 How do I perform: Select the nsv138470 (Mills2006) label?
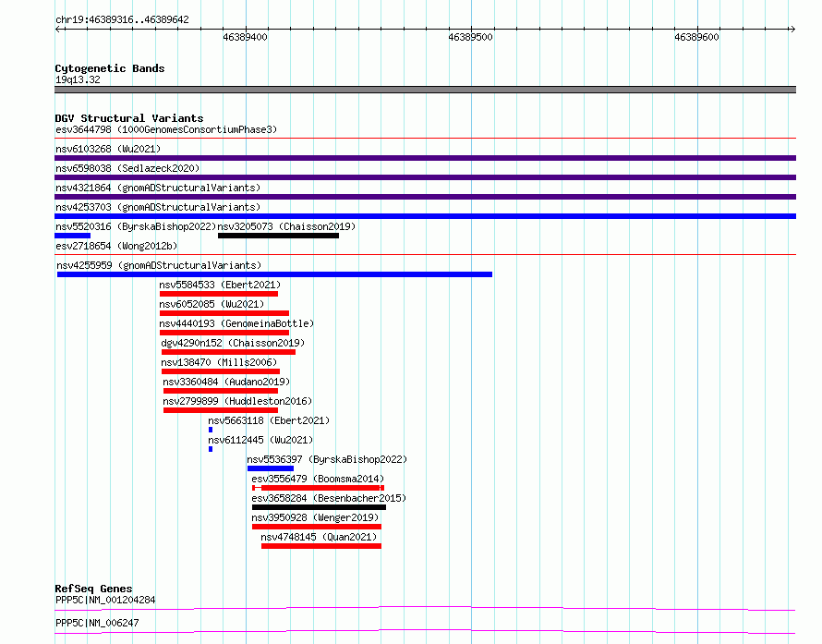219,362
